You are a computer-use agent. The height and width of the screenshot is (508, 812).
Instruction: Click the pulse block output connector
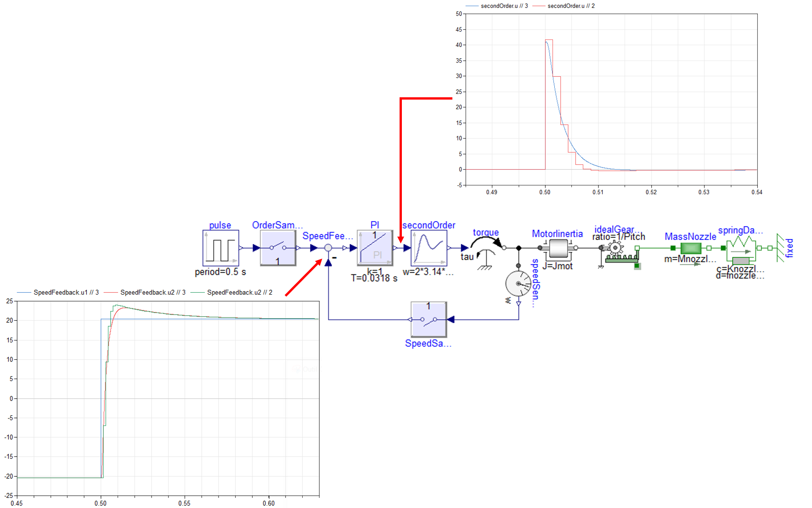pyautogui.click(x=241, y=248)
